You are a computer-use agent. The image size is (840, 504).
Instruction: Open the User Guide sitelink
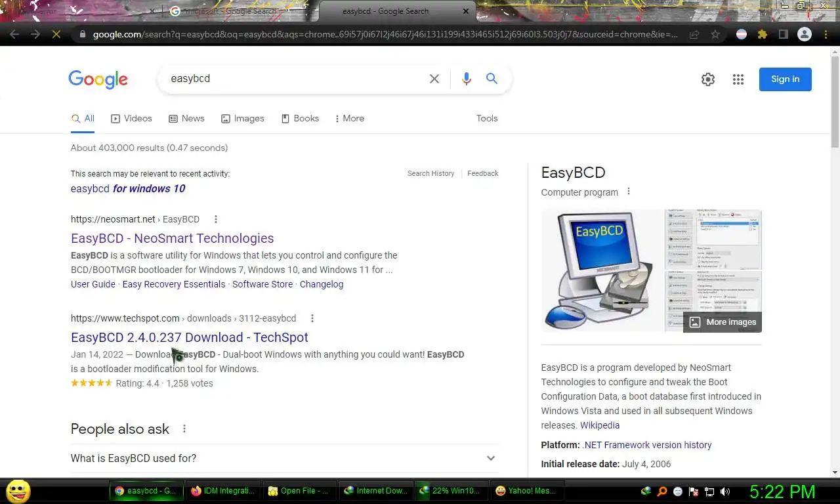coord(93,284)
